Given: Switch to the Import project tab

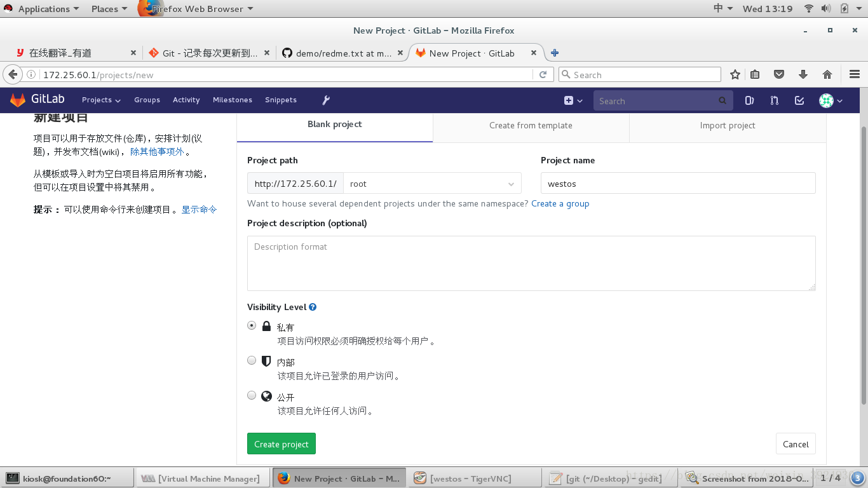Looking at the screenshot, I should [728, 125].
